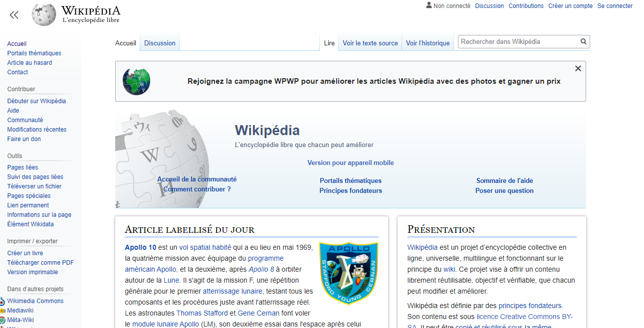
Task: Open Suivi des pages liées
Action: click(x=35, y=177)
